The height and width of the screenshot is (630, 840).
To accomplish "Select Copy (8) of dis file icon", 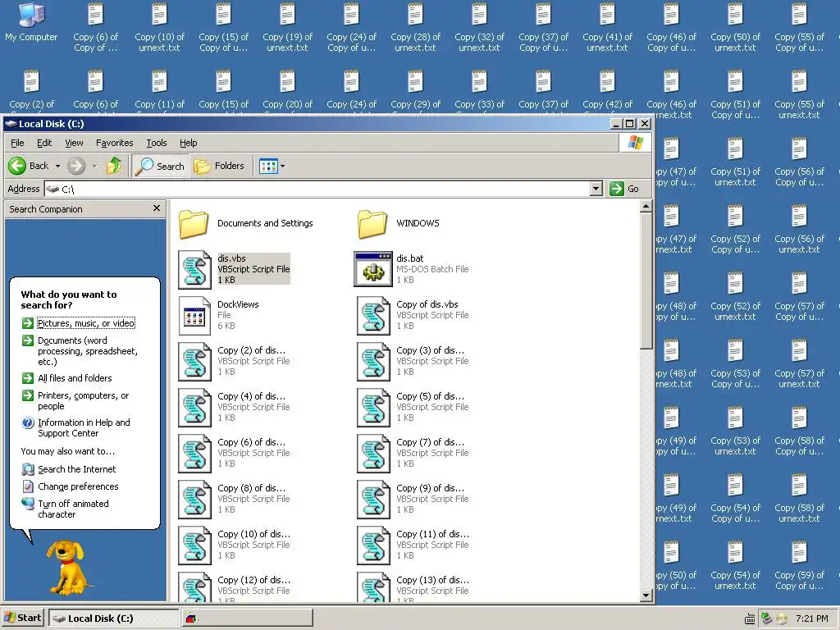I will pyautogui.click(x=194, y=500).
